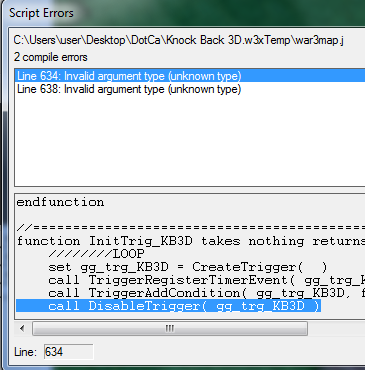Click the war3map.j file path text
Image resolution: width=365 pixels, height=370 pixels.
(x=179, y=40)
